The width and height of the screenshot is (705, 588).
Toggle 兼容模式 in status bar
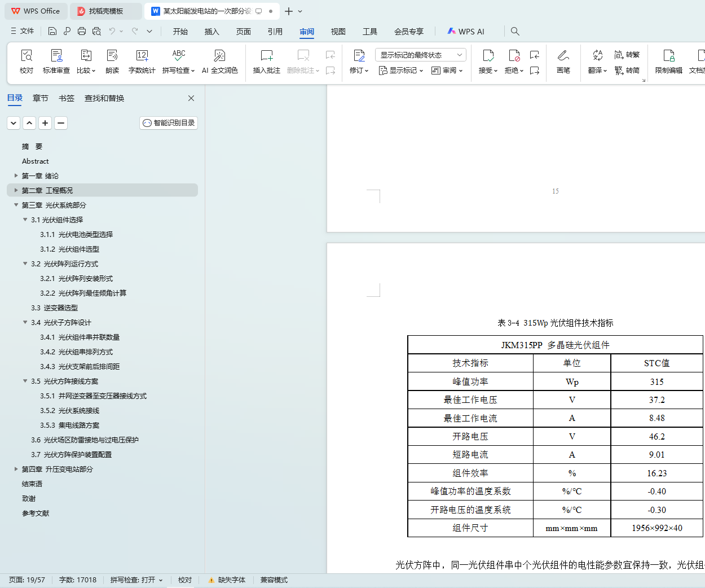point(274,580)
